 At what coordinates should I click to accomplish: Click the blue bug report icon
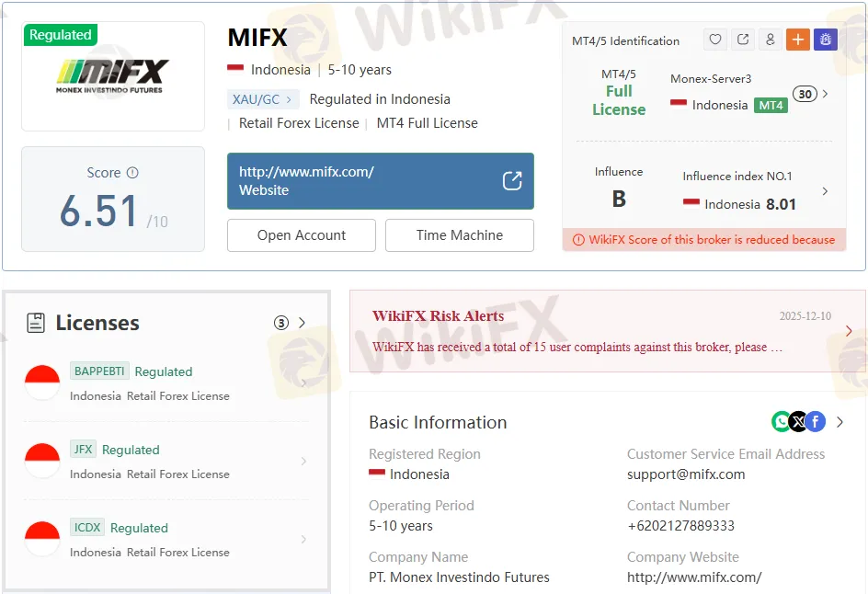pos(826,40)
